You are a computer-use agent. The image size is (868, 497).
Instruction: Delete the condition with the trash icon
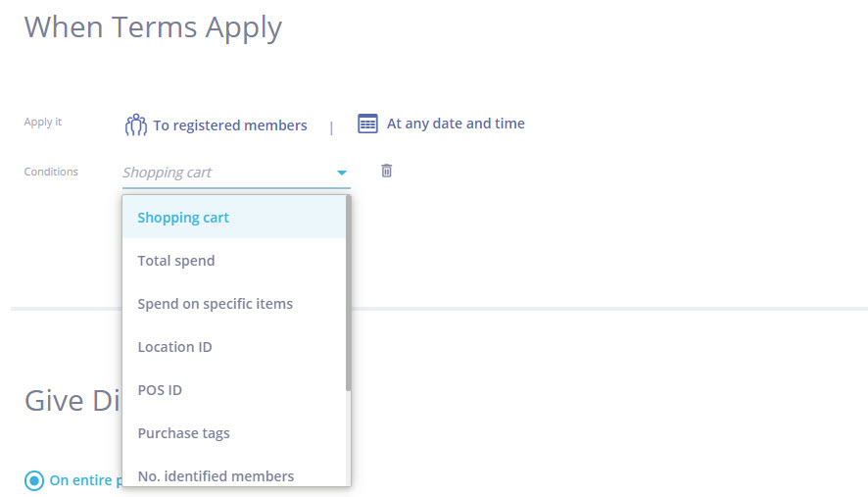pyautogui.click(x=386, y=171)
